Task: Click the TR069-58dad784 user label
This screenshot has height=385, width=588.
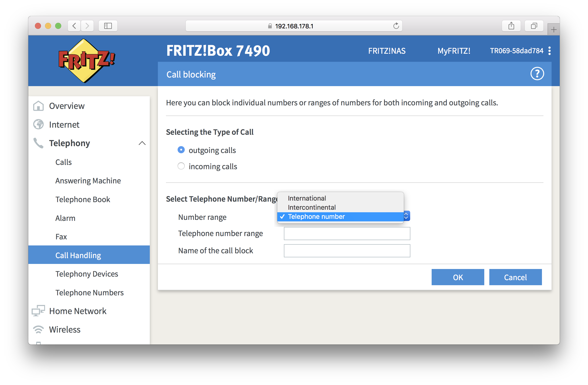Action: tap(516, 51)
